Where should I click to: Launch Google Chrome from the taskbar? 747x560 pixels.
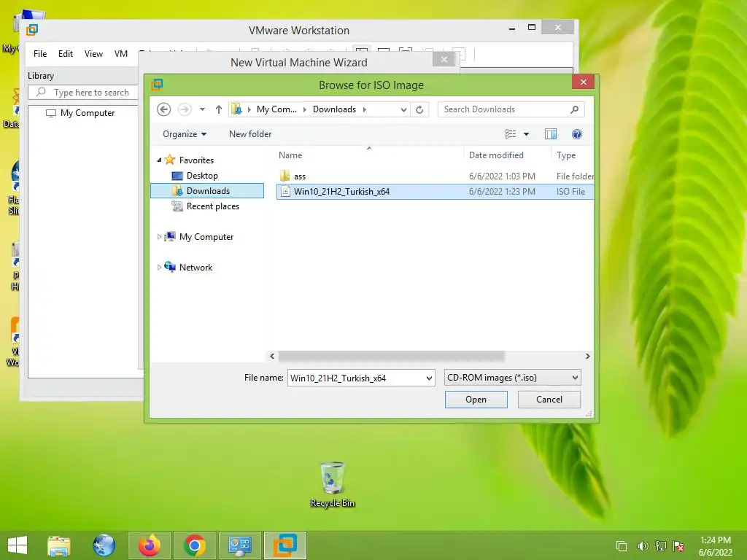194,545
